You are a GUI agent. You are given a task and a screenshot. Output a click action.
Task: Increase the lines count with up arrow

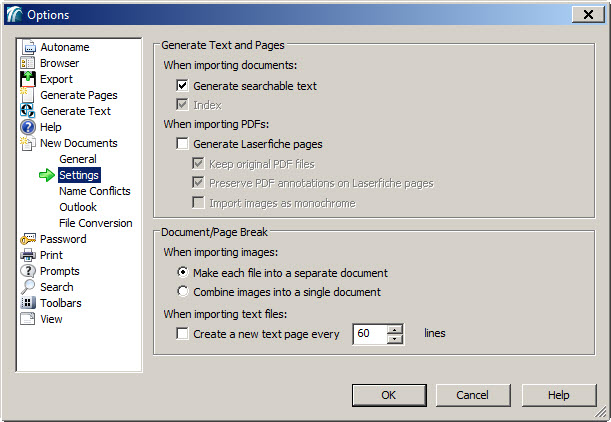click(394, 328)
